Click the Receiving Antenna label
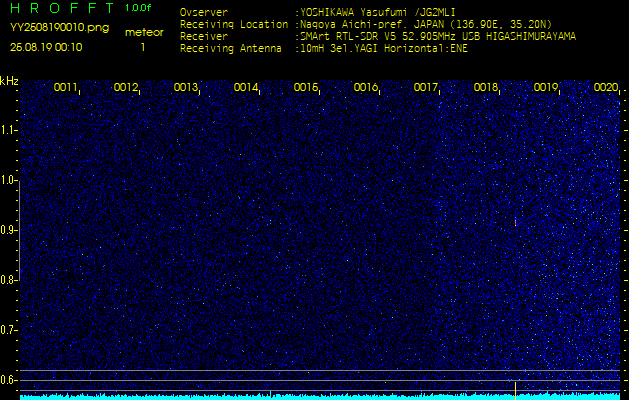This screenshot has width=629, height=400. pyautogui.click(x=231, y=49)
